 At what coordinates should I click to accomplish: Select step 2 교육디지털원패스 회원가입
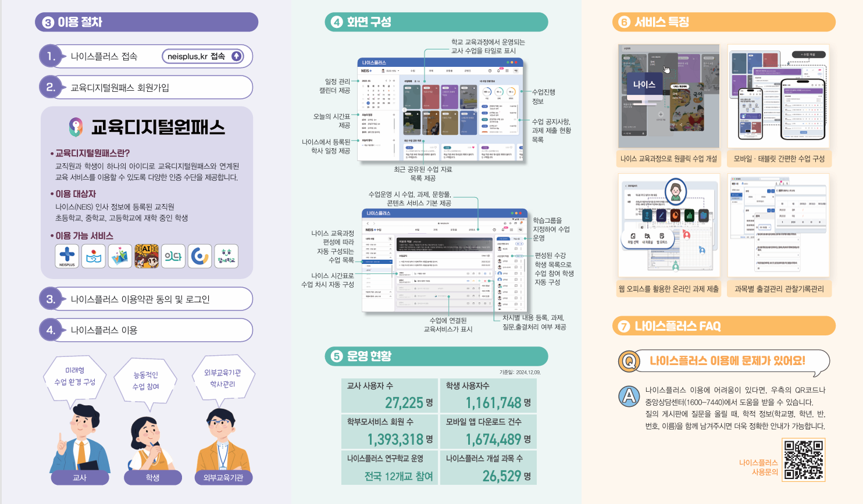tap(146, 87)
